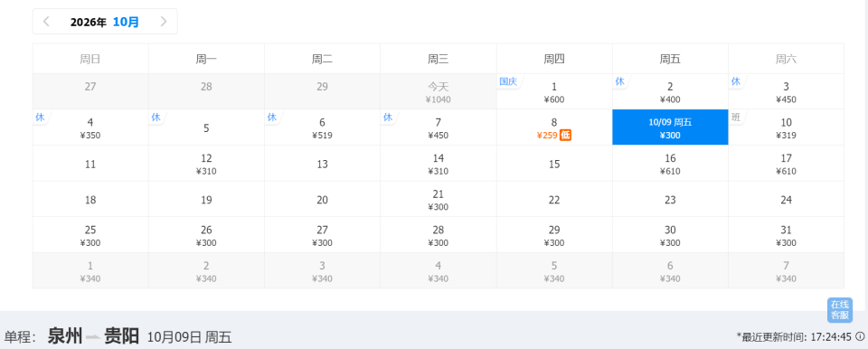Select November 7 priced ¥340
Screen dimensions: 868x349
tap(786, 271)
